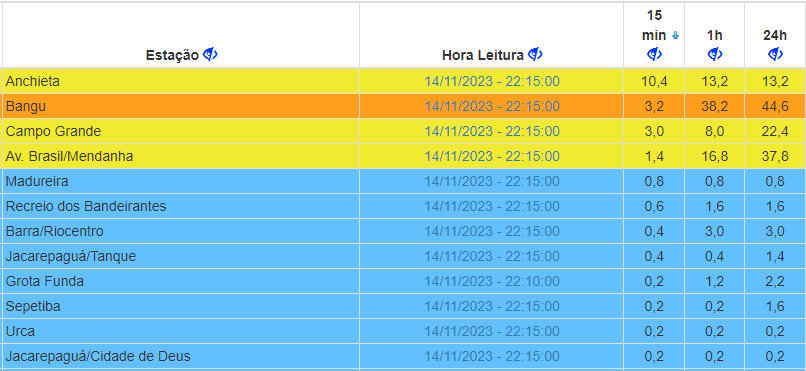This screenshot has height=371, width=806.
Task: Select the Campo Grande station name
Action: 53,132
